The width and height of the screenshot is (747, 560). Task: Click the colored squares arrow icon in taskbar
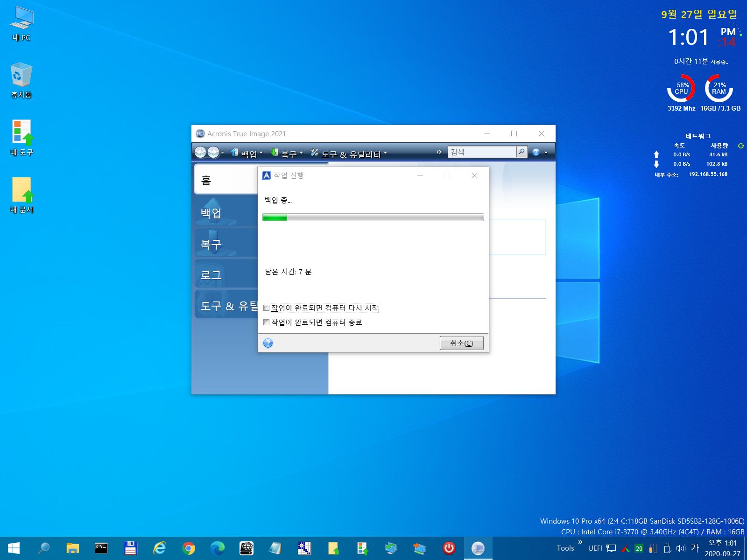(x=362, y=548)
